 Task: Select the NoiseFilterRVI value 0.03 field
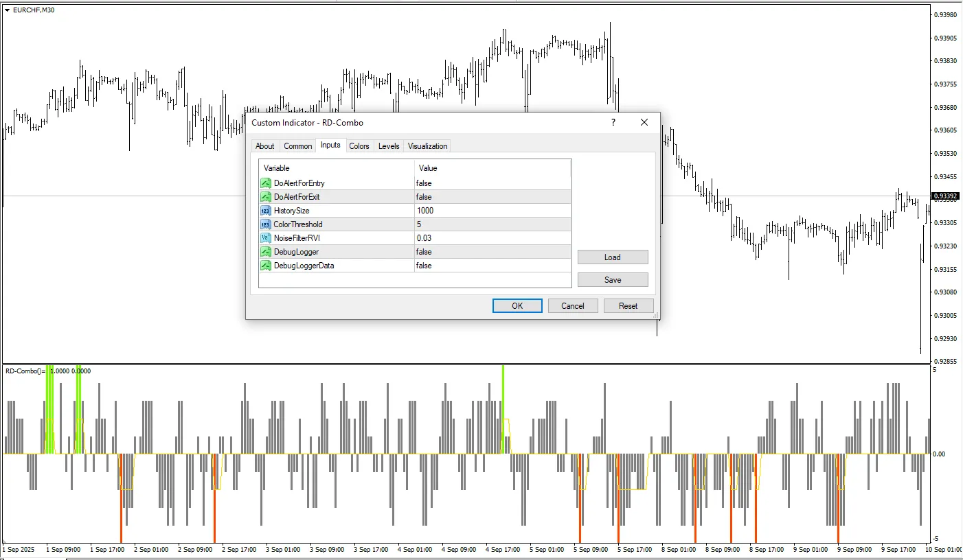pyautogui.click(x=492, y=238)
